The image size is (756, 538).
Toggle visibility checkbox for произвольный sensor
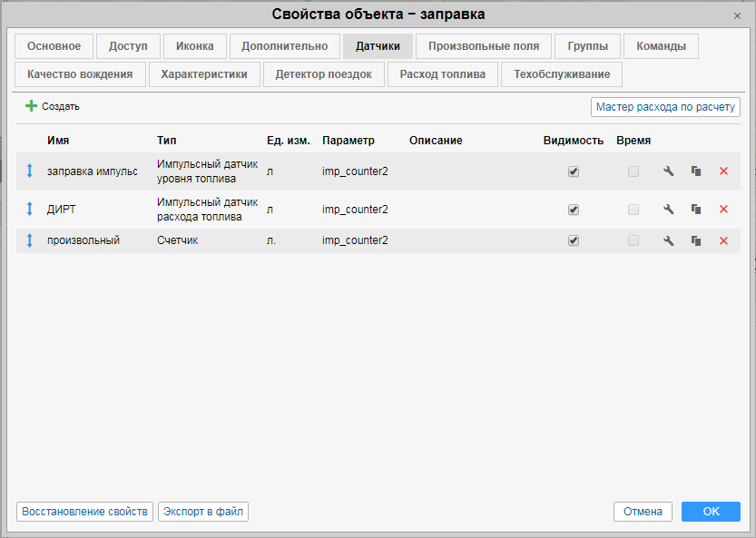(x=574, y=240)
